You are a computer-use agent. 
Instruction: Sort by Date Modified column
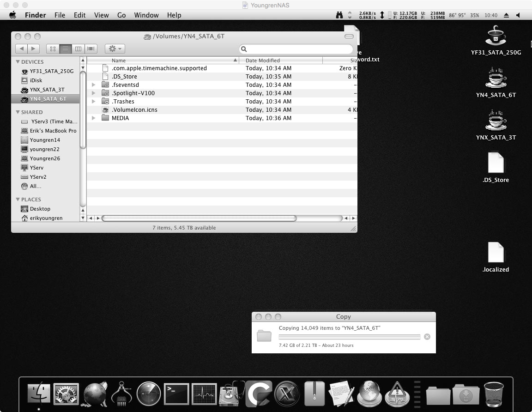281,61
